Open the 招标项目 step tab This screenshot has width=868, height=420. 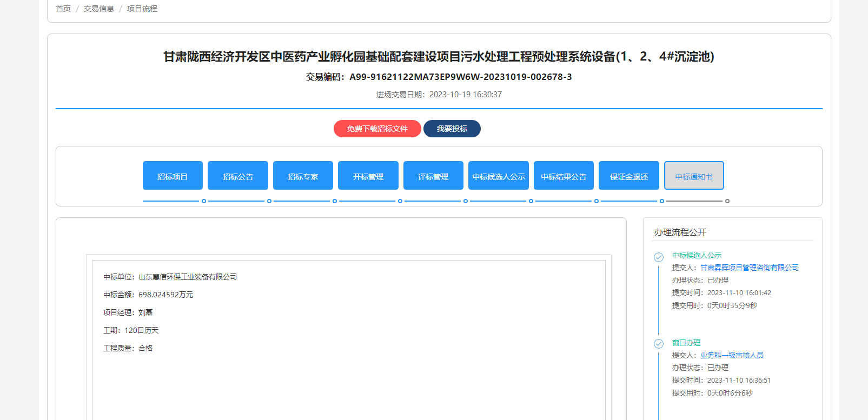click(x=173, y=176)
